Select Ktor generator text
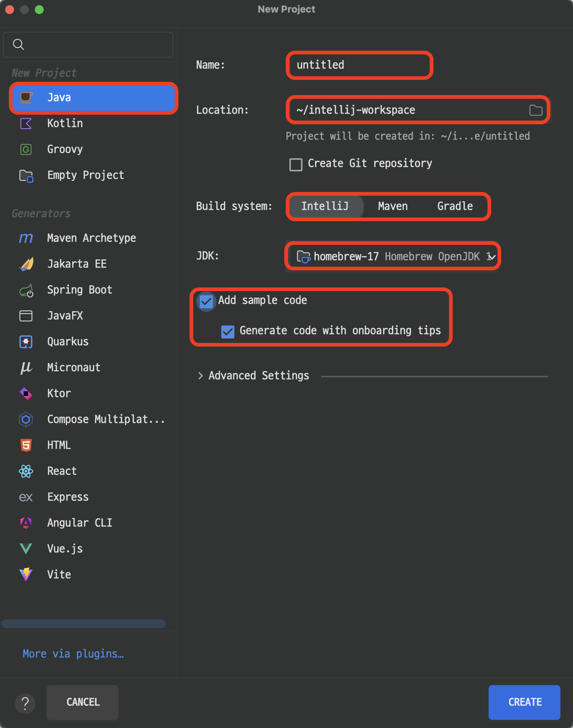This screenshot has width=573, height=728. (x=59, y=393)
